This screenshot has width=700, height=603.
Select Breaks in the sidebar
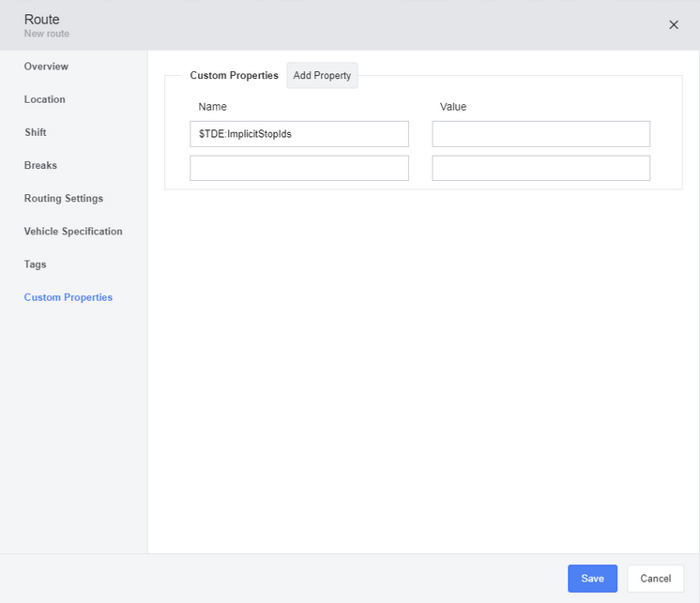pos(40,165)
